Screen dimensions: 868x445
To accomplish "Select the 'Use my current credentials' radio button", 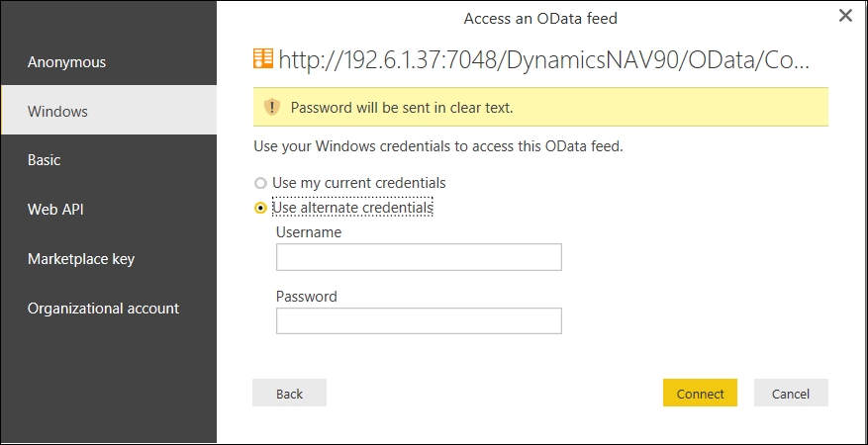I will click(x=260, y=183).
